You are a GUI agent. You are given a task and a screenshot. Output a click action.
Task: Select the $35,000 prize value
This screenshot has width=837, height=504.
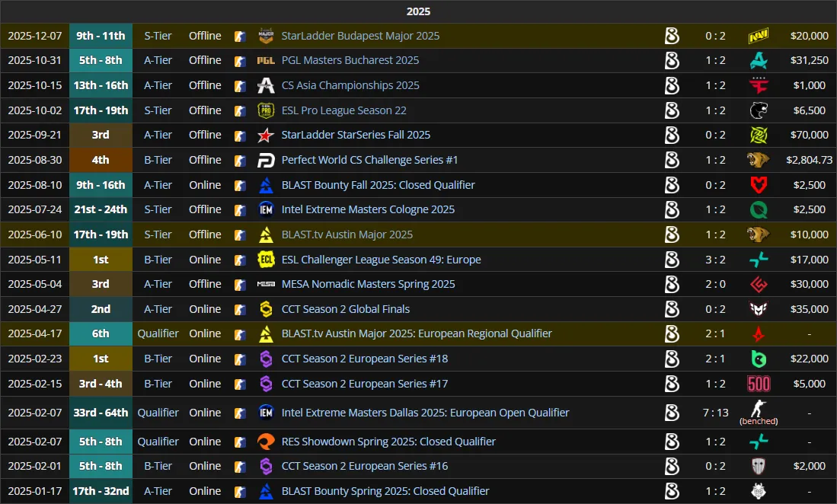[x=810, y=309]
